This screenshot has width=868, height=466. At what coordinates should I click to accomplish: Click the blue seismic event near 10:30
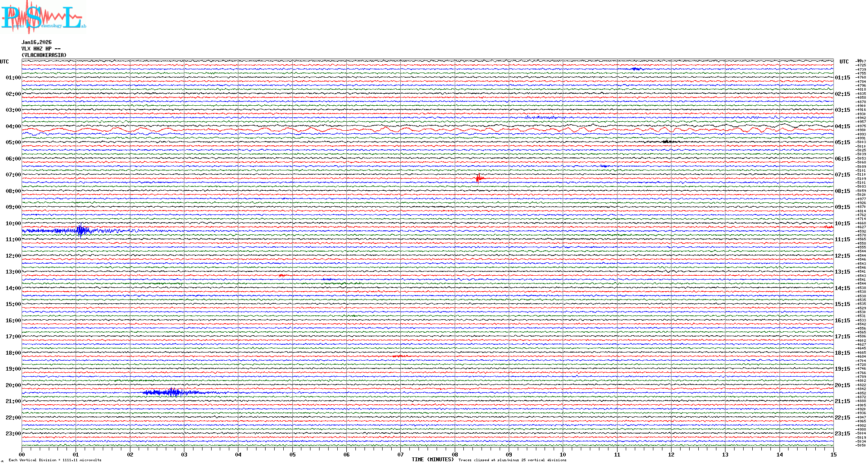81,231
